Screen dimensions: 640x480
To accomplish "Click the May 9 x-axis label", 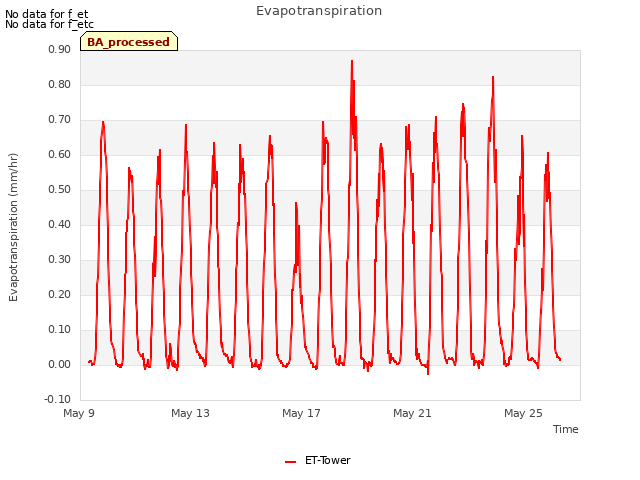I will point(79,413).
